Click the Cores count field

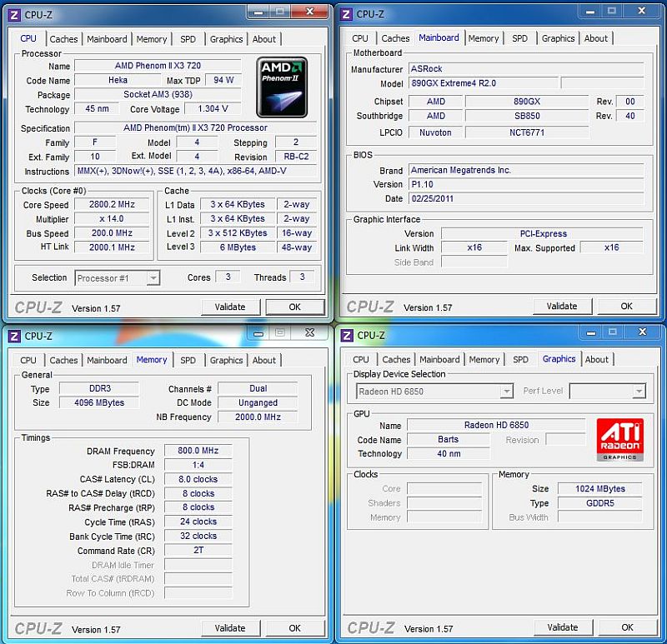pos(228,277)
